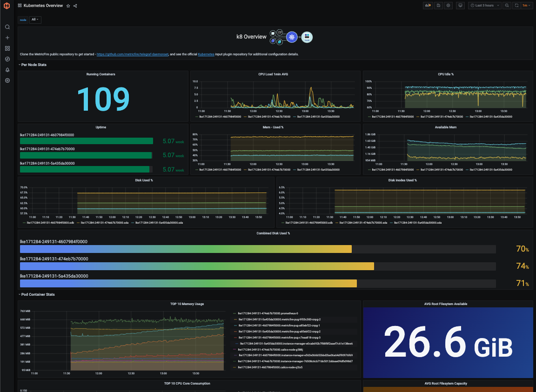Open the AVG Root Filesytem Available panel menu
The image size is (536, 392).
(x=446, y=304)
